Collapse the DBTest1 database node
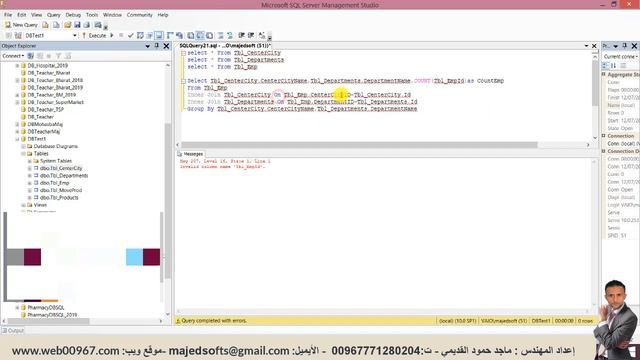The height and width of the screenshot is (360, 640). [x=17, y=139]
